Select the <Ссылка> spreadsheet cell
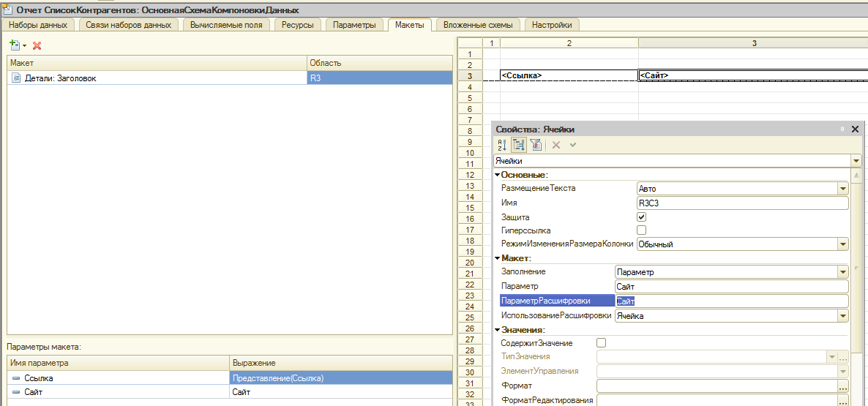The height and width of the screenshot is (406, 868). click(569, 75)
